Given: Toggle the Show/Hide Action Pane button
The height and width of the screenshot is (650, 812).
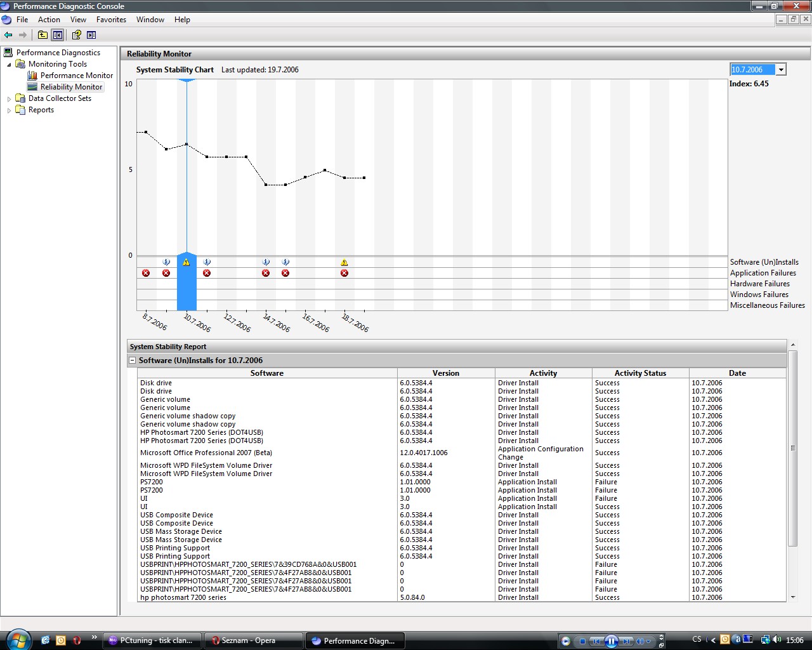Looking at the screenshot, I should pyautogui.click(x=91, y=35).
